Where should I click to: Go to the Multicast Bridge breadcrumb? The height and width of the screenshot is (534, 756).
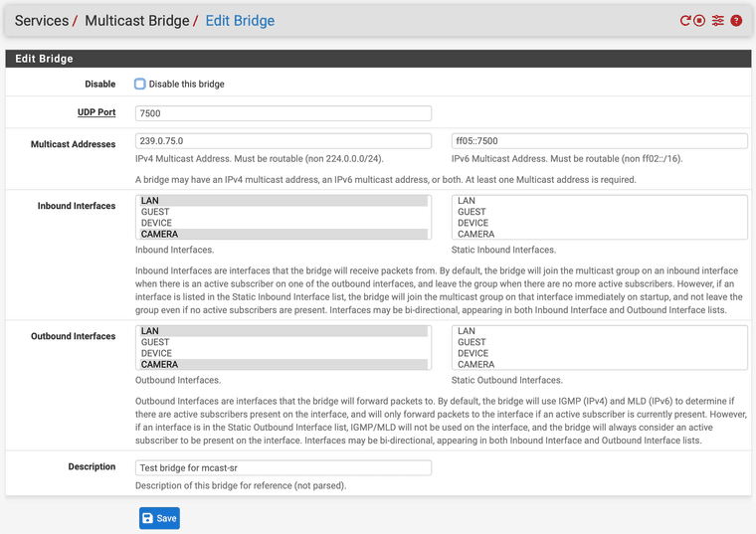[137, 21]
